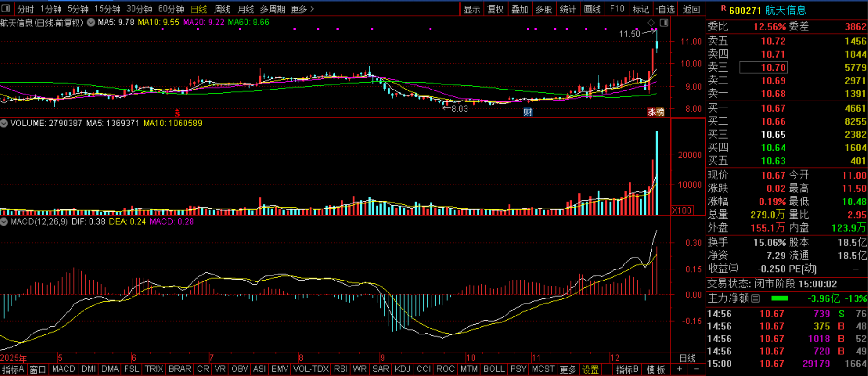The image size is (868, 376).
Task: Select the 日线 daily period tab
Action: click(x=198, y=9)
